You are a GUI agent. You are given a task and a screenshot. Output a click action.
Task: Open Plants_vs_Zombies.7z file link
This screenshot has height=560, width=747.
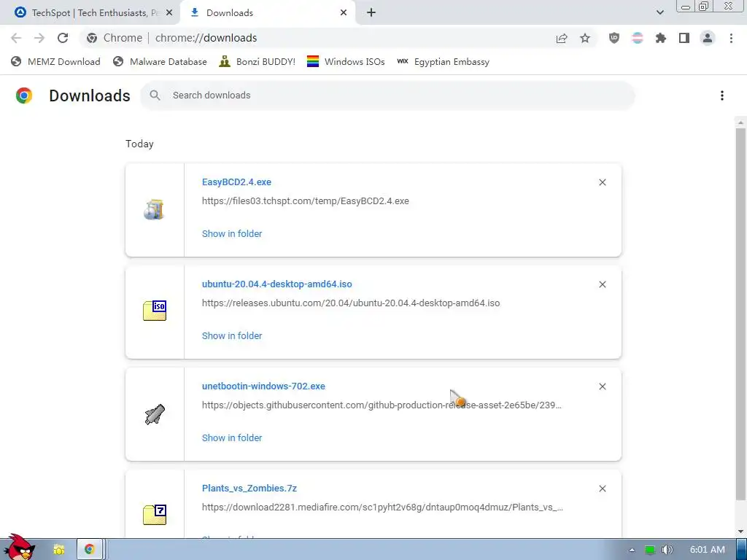pyautogui.click(x=249, y=488)
